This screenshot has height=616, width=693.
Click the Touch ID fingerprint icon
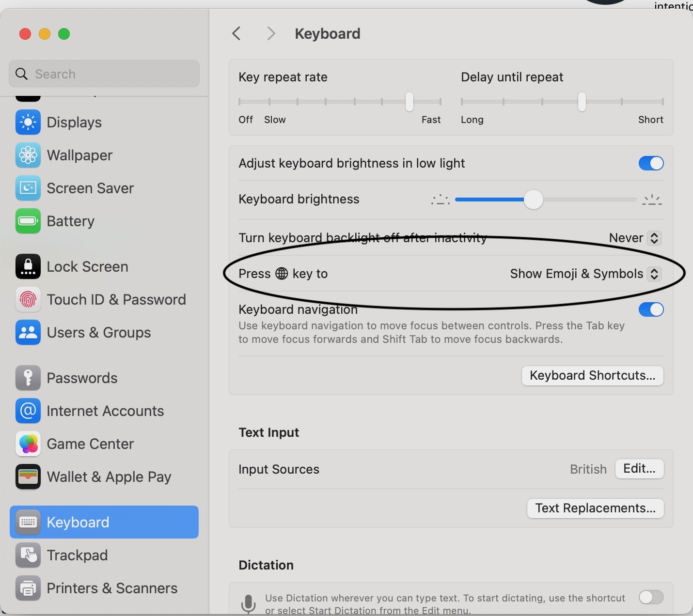tap(28, 299)
